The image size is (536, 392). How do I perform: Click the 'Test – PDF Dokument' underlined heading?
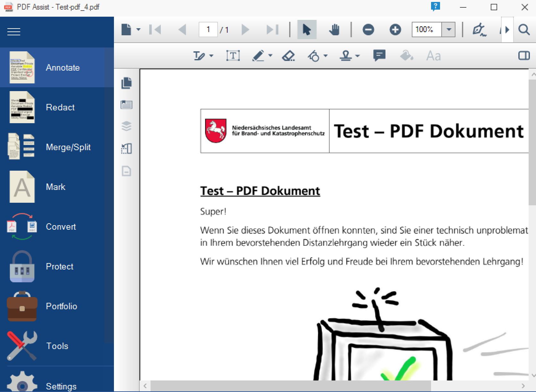[260, 191]
